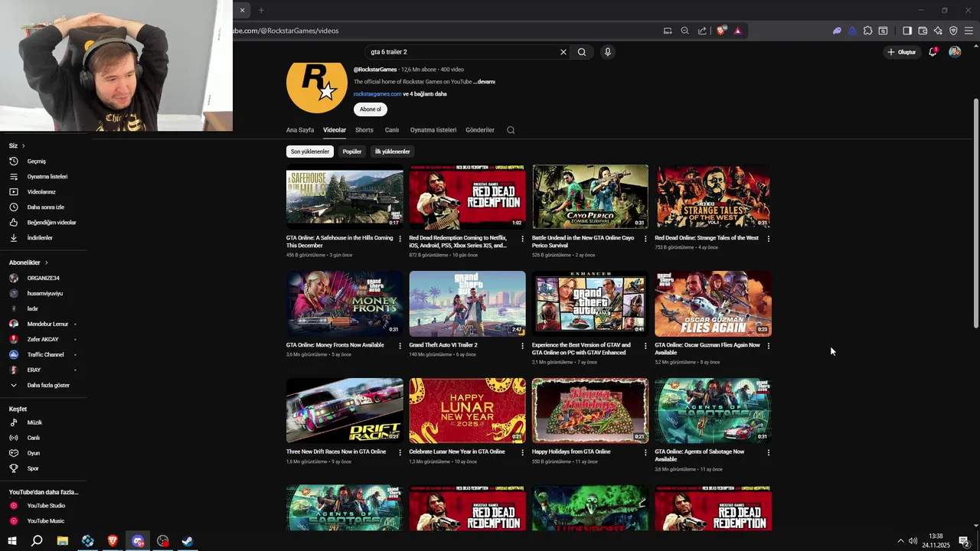Select the Videolar tab

click(335, 130)
